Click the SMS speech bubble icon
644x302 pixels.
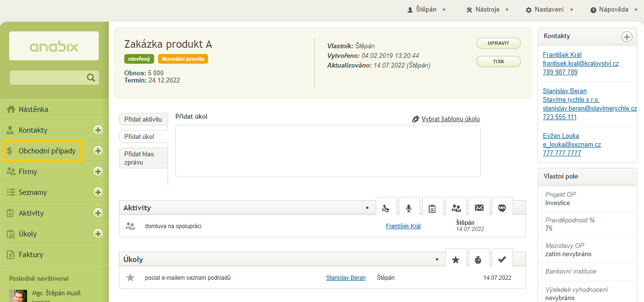[502, 208]
